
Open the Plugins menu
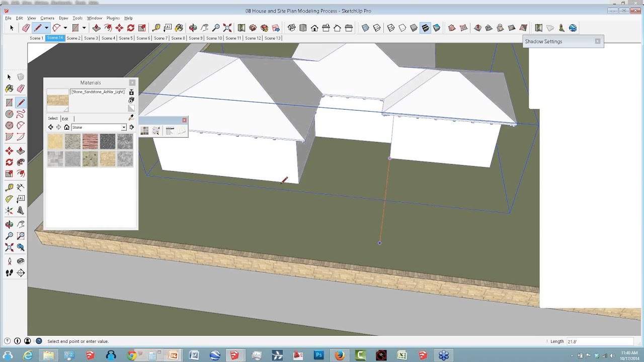pyautogui.click(x=113, y=18)
